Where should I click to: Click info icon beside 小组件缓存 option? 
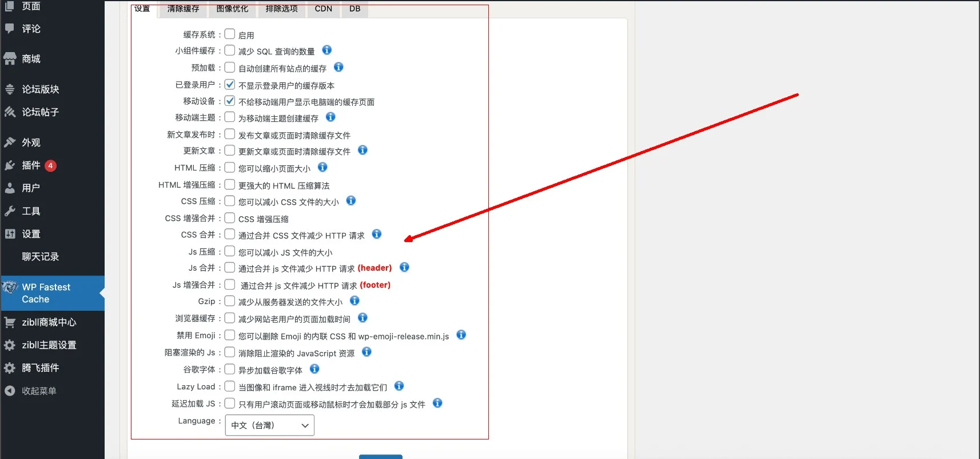click(327, 50)
